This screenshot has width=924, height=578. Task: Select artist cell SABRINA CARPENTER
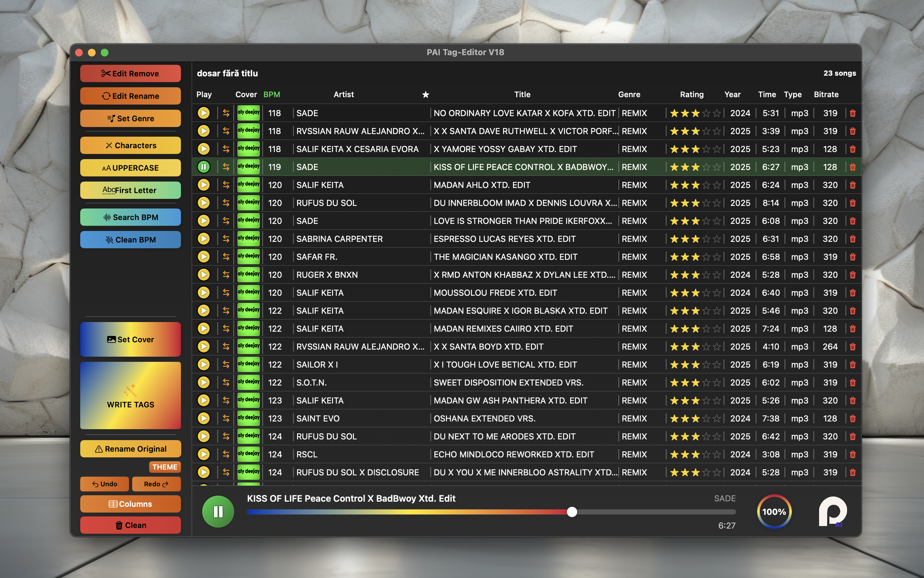[x=339, y=239]
